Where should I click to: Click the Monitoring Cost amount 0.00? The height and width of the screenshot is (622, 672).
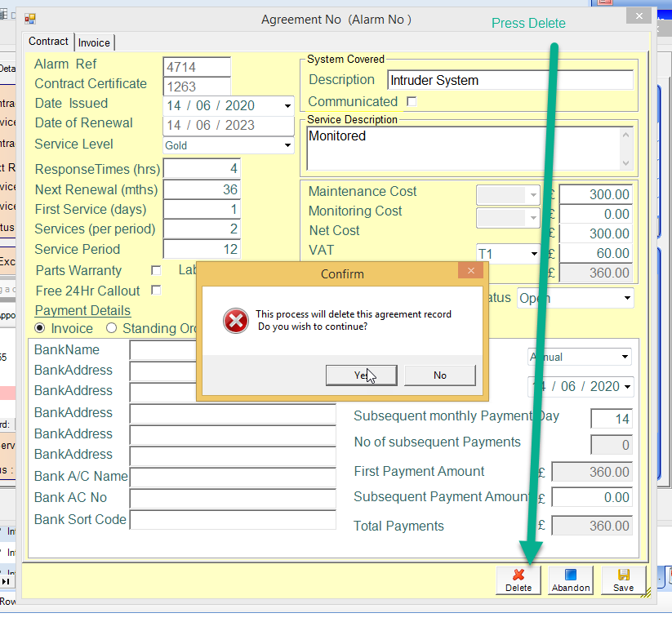[596, 214]
